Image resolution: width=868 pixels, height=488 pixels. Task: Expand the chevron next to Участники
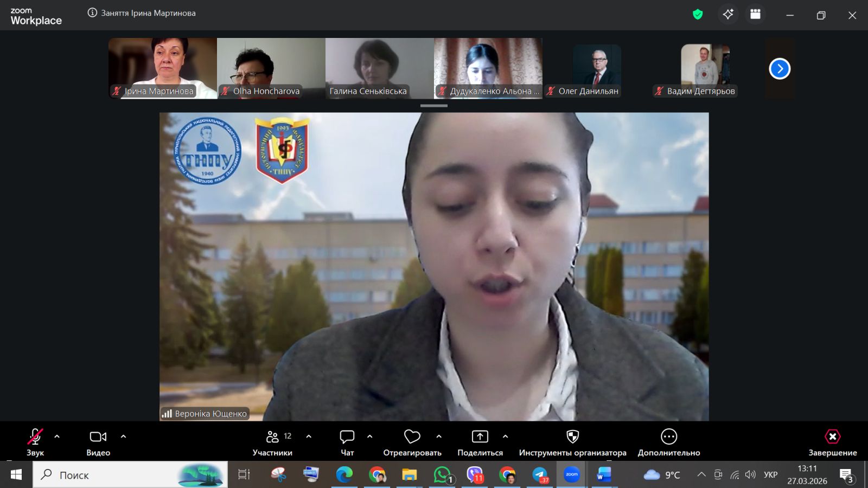click(x=309, y=436)
